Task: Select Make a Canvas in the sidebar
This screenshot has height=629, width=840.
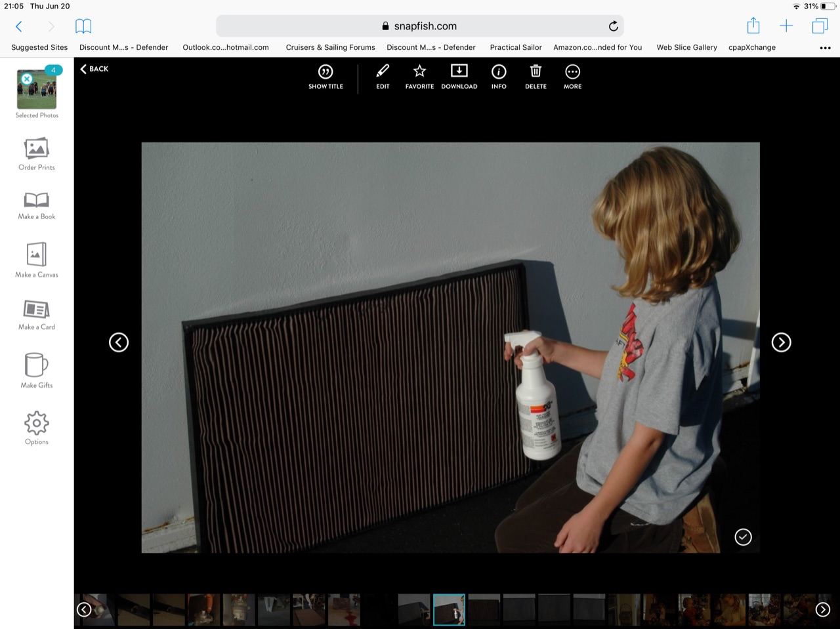Action: pos(37,260)
